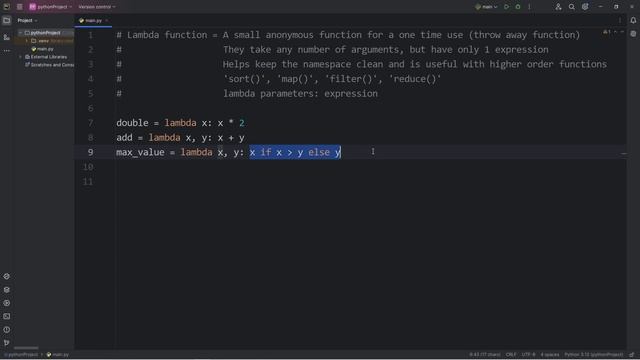Open IDE settings gear
640x360 pixels.
[585, 7]
